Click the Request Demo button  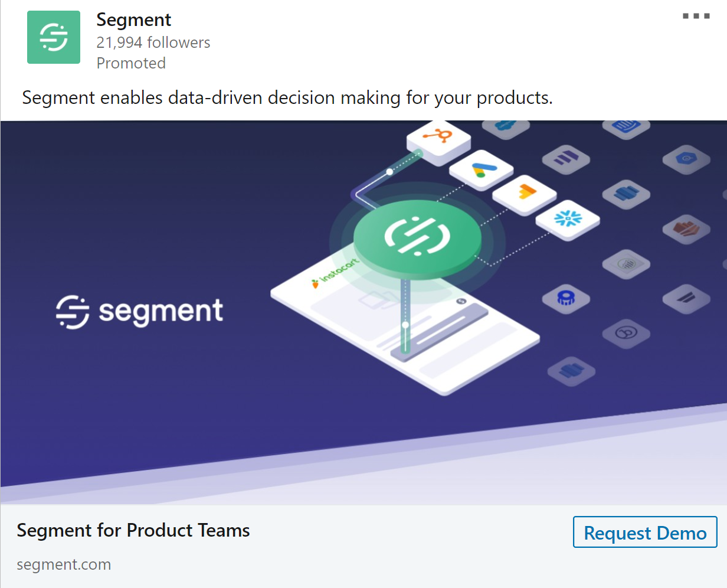(x=645, y=532)
